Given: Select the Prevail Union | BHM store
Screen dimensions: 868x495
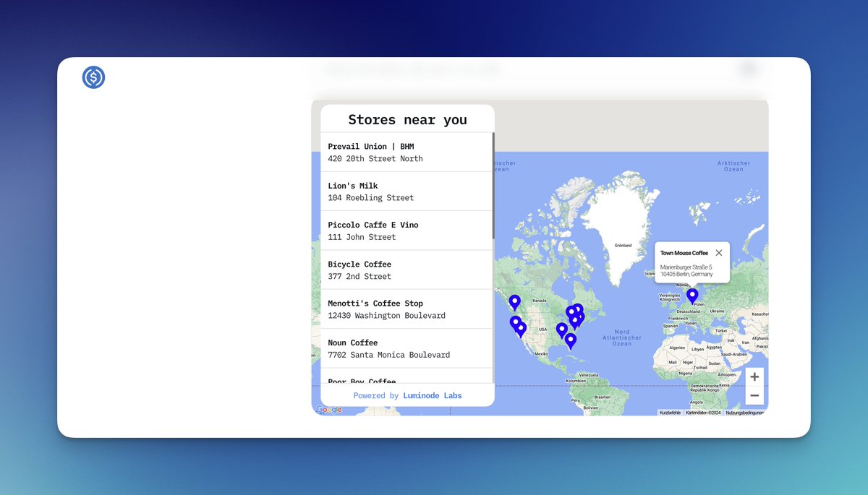Looking at the screenshot, I should pyautogui.click(x=407, y=152).
